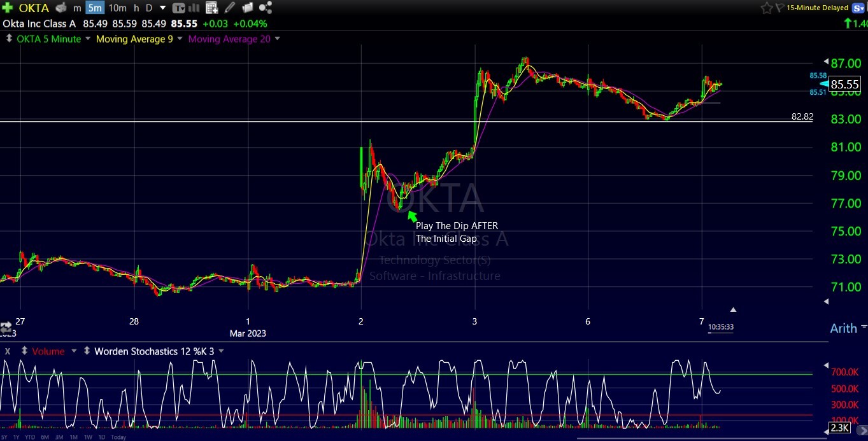Open the timeframe dropdown arrow

(162, 8)
